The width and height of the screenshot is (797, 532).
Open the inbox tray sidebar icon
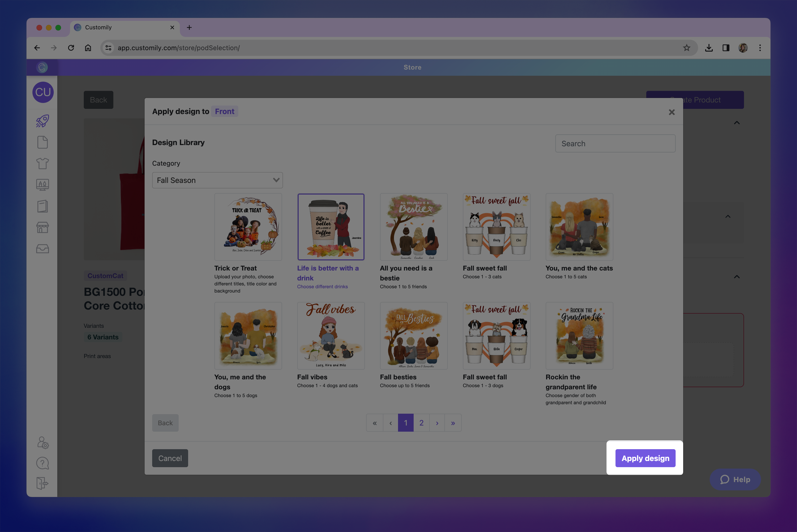point(42,249)
